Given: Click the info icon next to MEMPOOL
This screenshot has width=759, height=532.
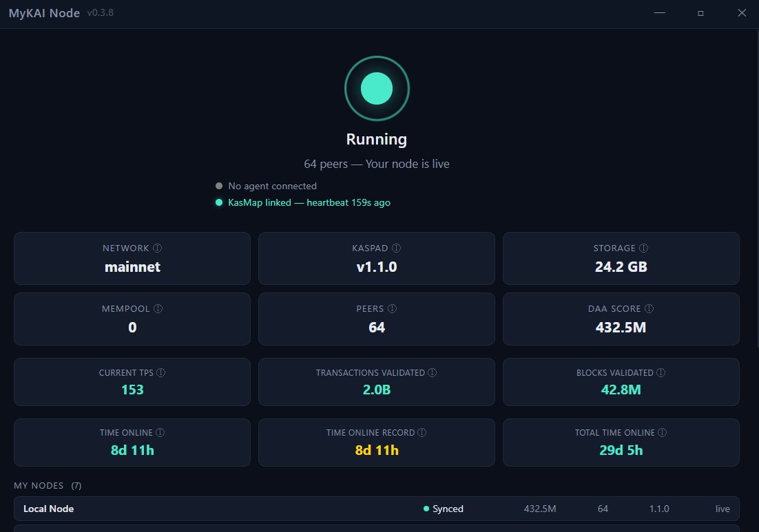Looking at the screenshot, I should point(158,308).
